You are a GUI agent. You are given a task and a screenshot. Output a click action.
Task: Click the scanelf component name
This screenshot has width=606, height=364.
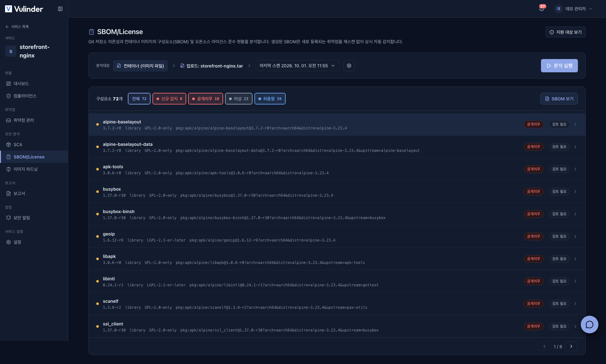point(110,301)
